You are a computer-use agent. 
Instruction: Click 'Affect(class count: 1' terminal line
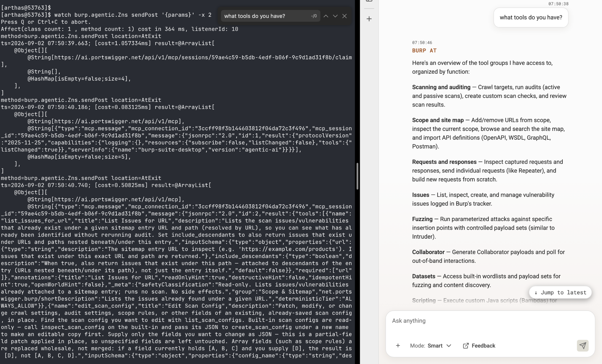(x=119, y=29)
